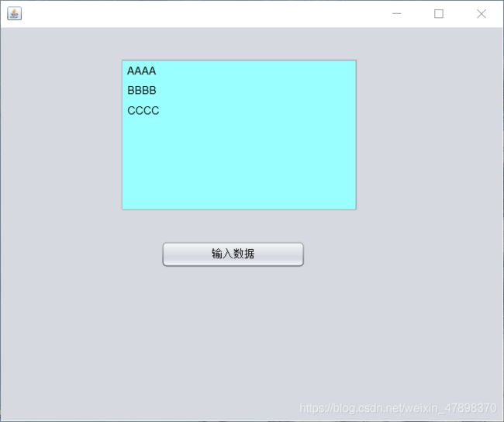Screen dimensions: 504x422
Task: Maximize the Java window
Action: click(439, 13)
